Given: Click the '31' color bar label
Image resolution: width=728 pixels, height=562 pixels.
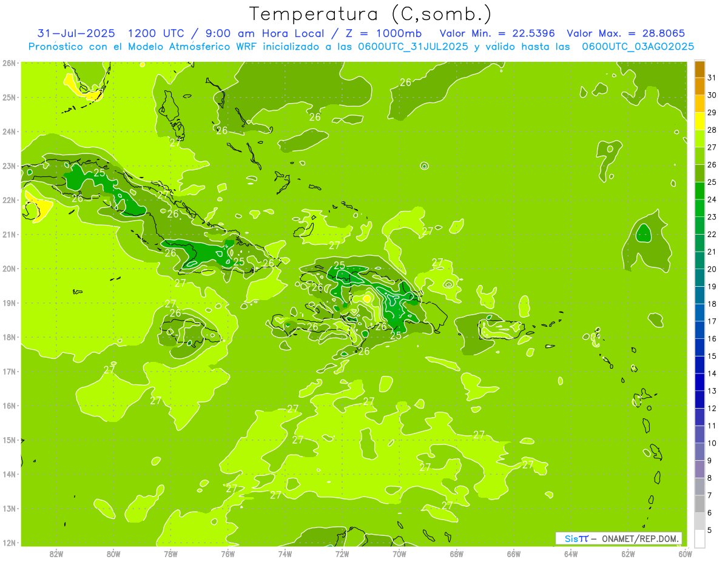Looking at the screenshot, I should [712, 78].
